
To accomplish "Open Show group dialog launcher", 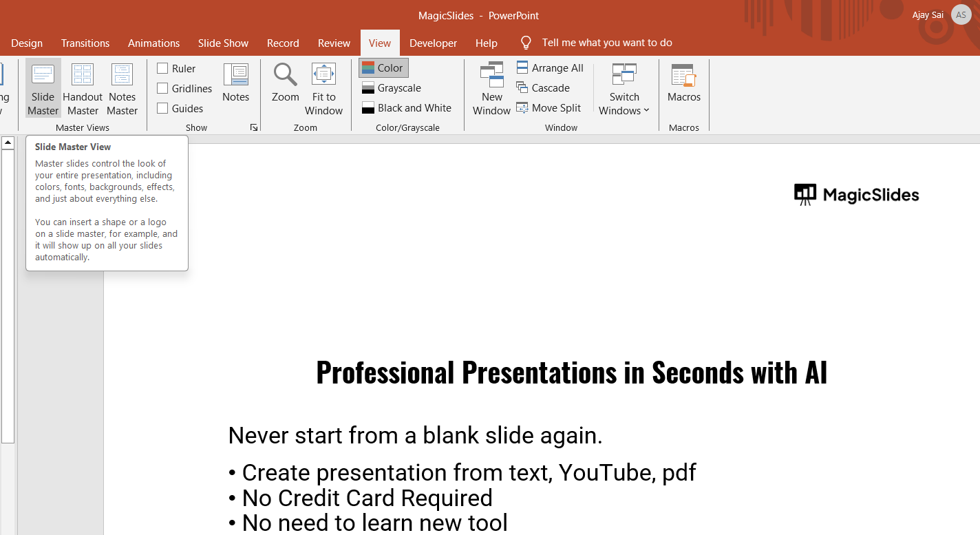I will 254,127.
